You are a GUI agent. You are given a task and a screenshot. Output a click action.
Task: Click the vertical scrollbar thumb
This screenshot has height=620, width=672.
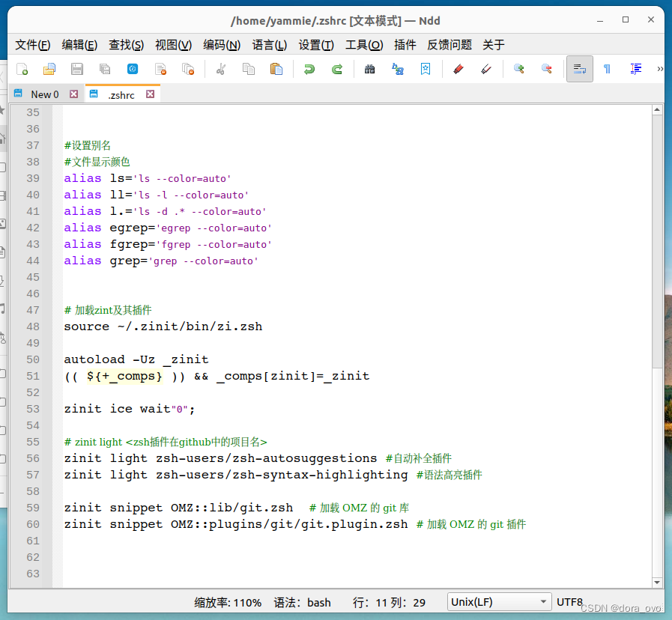657,242
